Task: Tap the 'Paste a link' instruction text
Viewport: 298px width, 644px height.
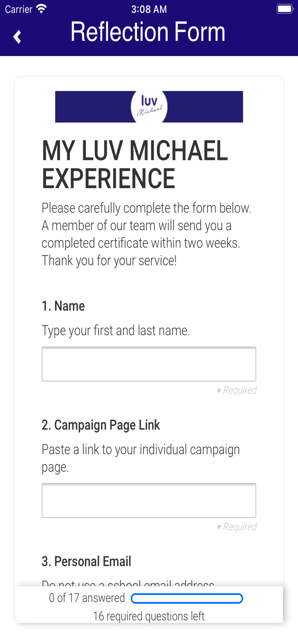Action: point(141,458)
